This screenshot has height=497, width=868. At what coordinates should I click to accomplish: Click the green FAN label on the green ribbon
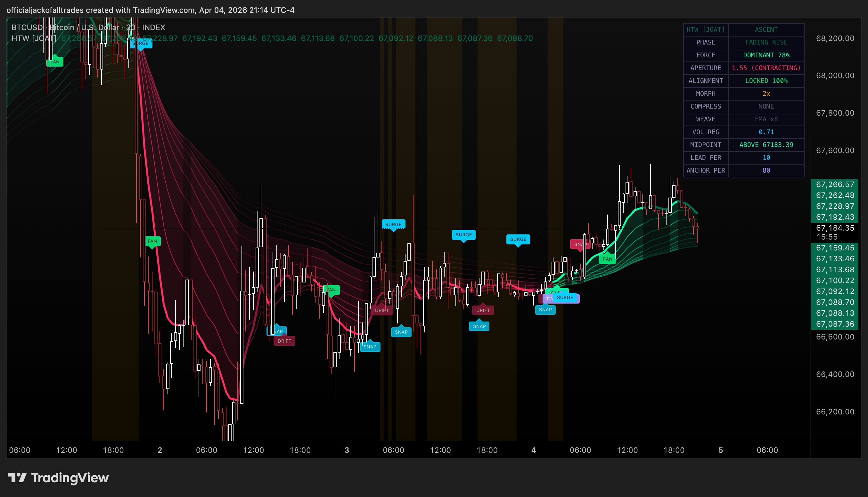[x=608, y=259]
